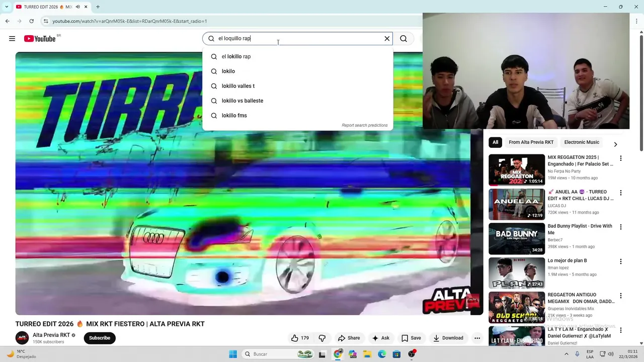Open Bad Bunny Playlist thumbnail
644x362 pixels.
pos(517,239)
